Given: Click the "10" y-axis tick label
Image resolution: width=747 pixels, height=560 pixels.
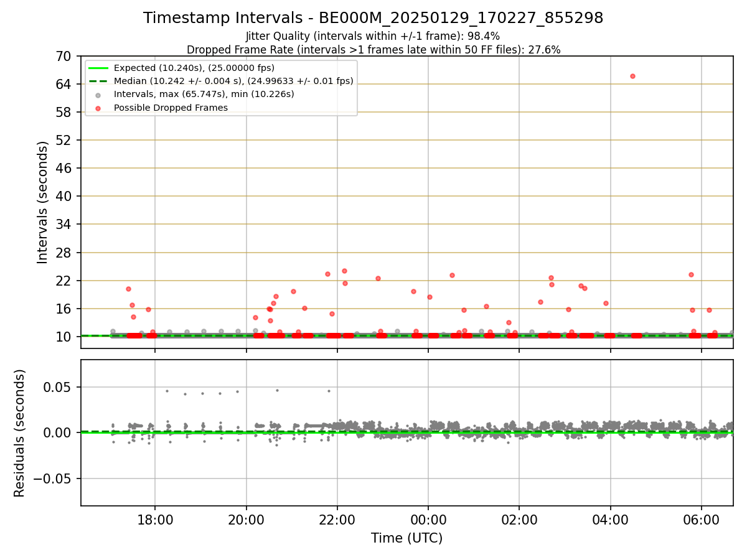Looking at the screenshot, I should pyautogui.click(x=63, y=337).
